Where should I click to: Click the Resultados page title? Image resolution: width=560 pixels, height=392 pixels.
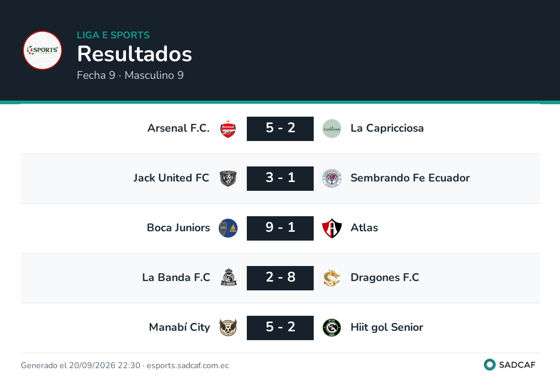point(134,54)
